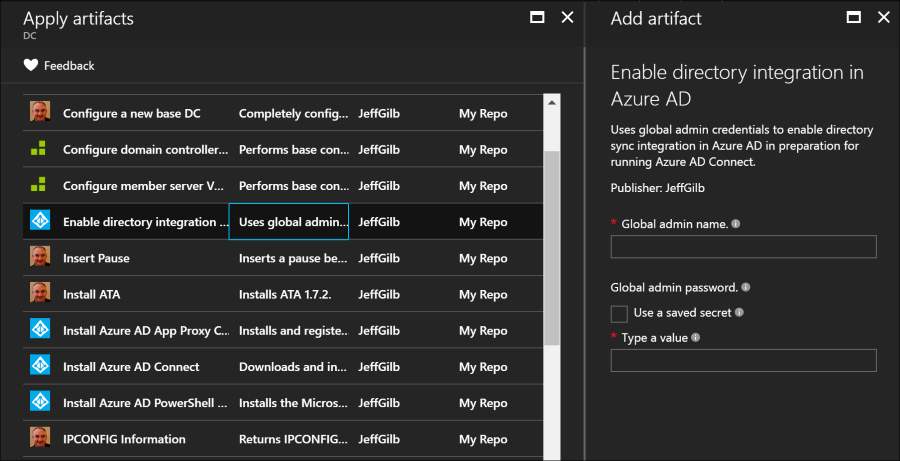900x461 pixels.
Task: Click 'Completely config...' description cell
Action: click(x=293, y=114)
